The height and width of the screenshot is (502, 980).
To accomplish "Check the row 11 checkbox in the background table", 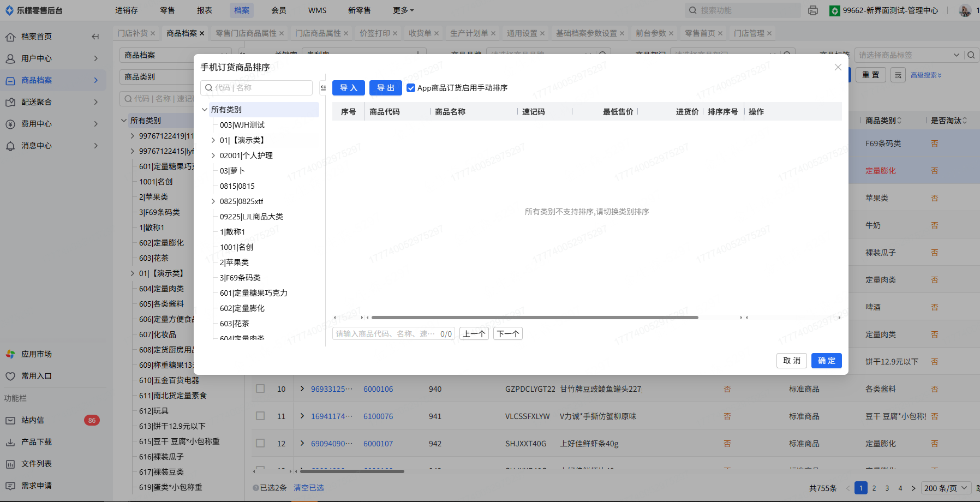I will point(260,416).
